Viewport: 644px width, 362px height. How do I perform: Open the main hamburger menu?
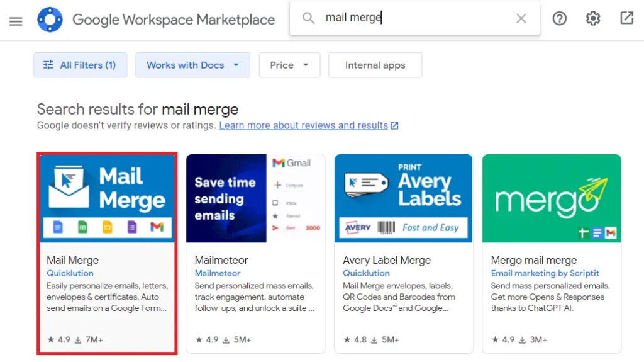coord(16,21)
